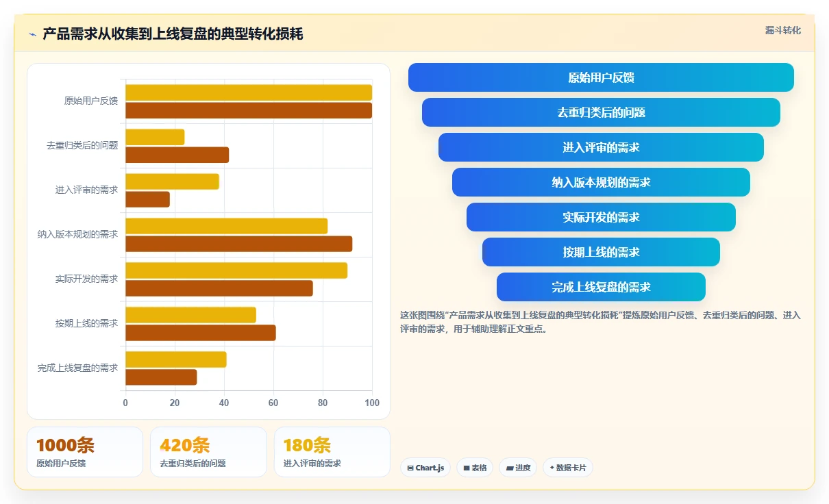Click the title icon before 产品需求从收集到上线复盘
The width and height of the screenshot is (829, 504).
click(x=33, y=34)
